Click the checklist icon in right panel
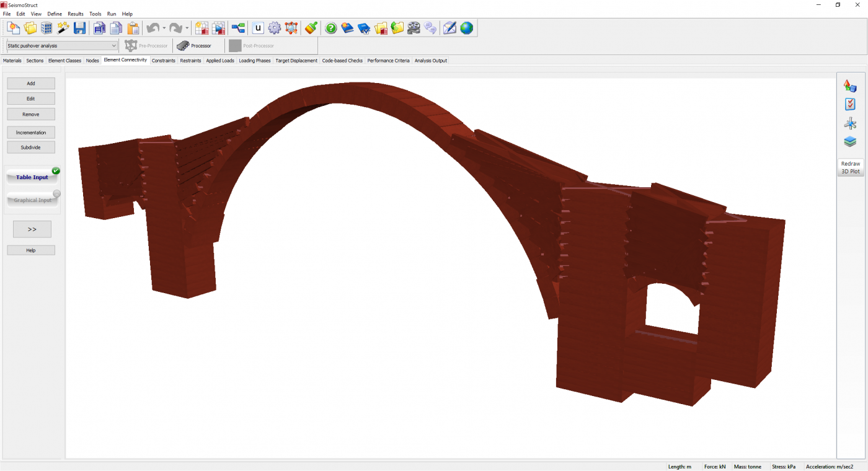 tap(850, 105)
